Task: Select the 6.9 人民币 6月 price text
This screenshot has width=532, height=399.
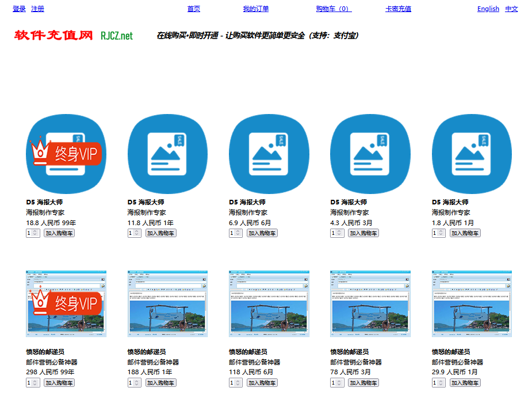Action: (x=250, y=223)
